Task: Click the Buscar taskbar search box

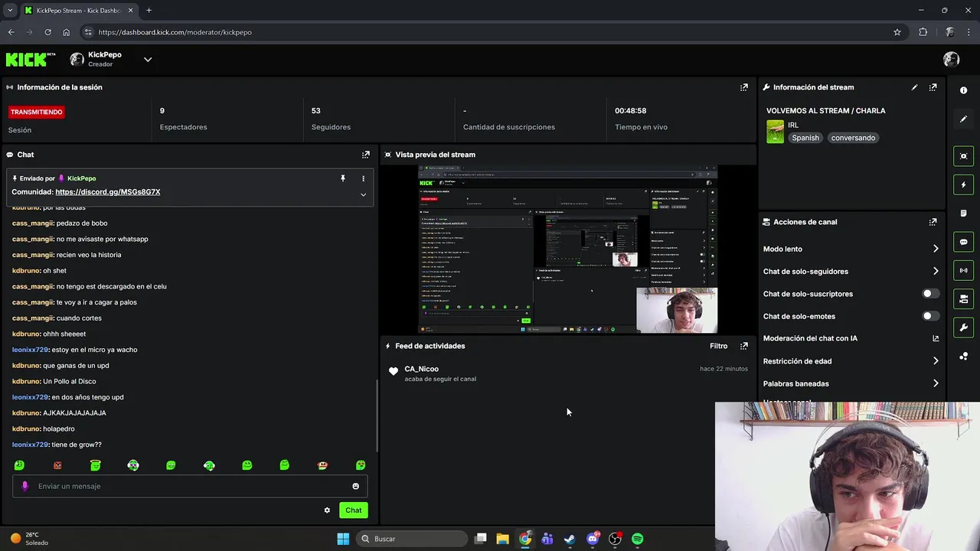Action: click(412, 539)
